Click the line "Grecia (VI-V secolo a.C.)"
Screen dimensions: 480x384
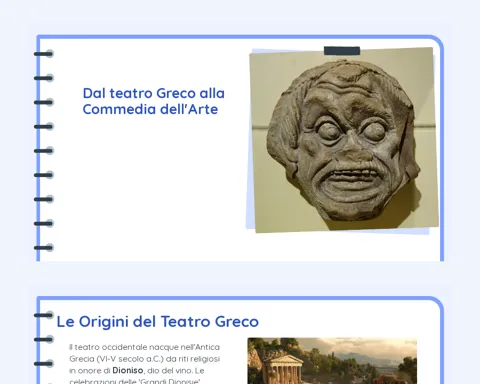point(145,359)
